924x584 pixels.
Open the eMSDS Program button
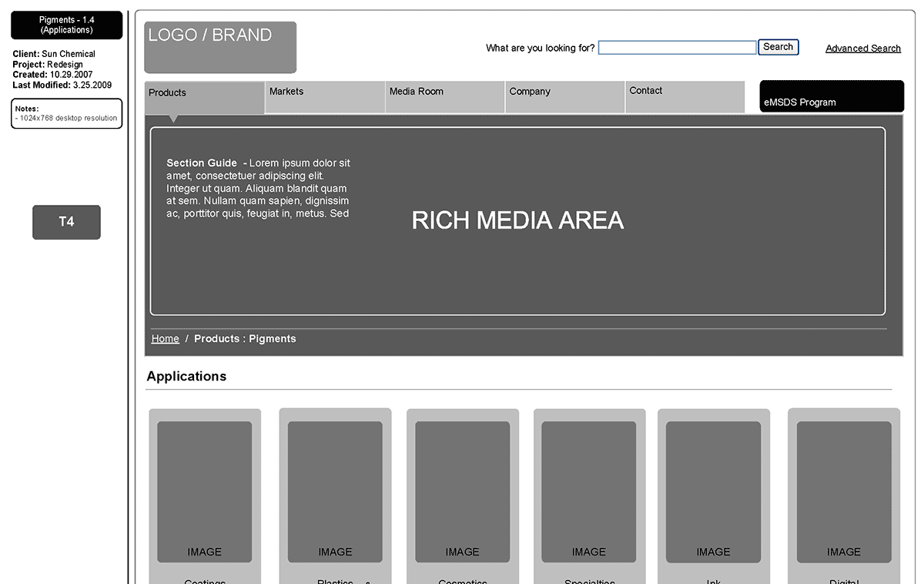[x=832, y=96]
